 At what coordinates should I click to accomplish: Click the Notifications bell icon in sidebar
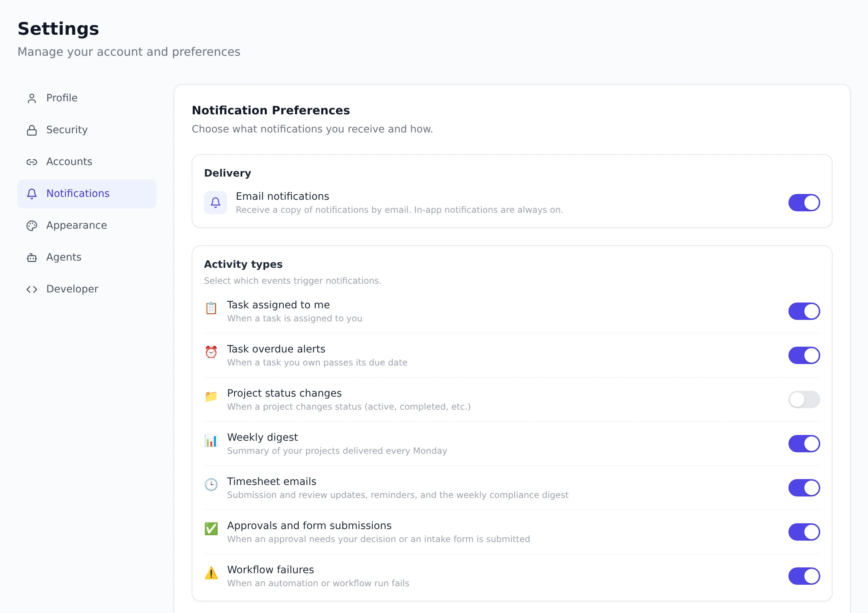pyautogui.click(x=32, y=194)
